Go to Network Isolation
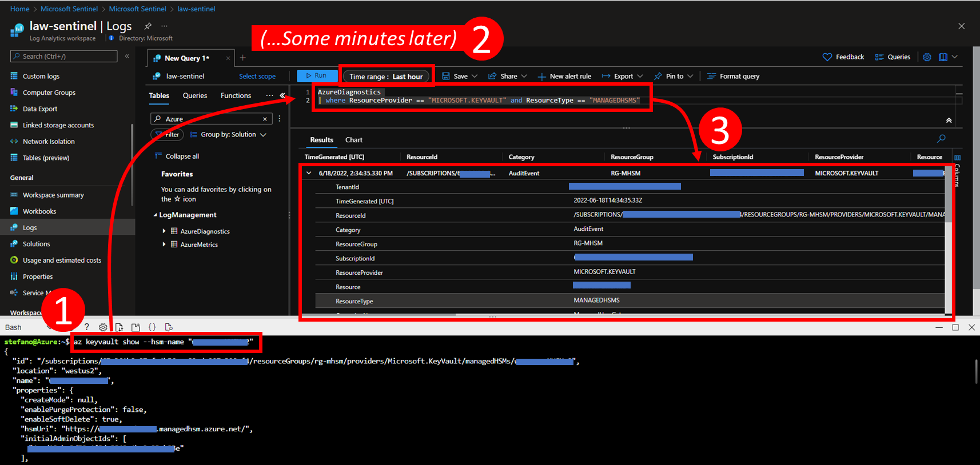The height and width of the screenshot is (465, 980). coord(49,142)
